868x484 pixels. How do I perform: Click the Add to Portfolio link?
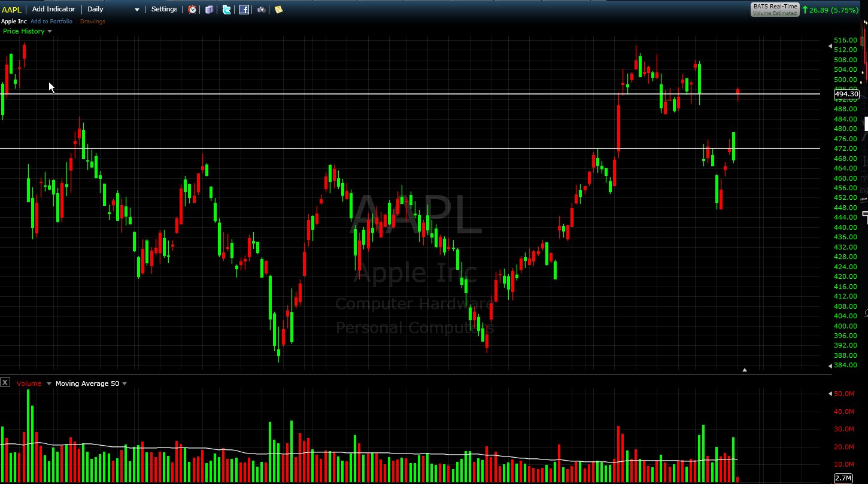click(x=51, y=22)
